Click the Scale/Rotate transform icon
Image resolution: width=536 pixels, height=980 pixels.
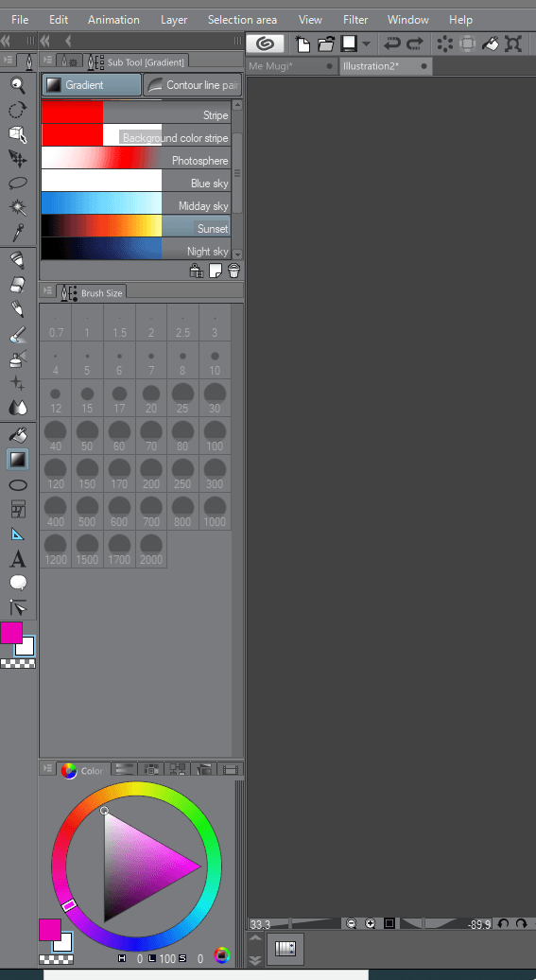(513, 44)
